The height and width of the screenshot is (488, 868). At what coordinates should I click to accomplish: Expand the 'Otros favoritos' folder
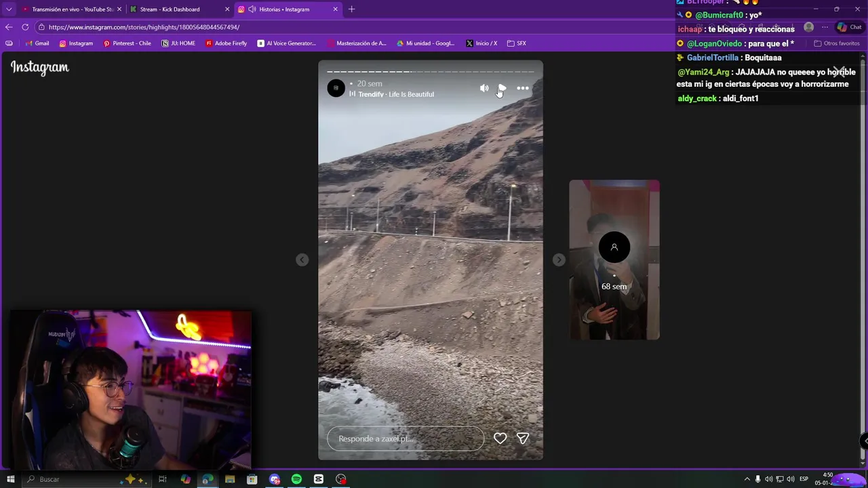click(x=837, y=43)
